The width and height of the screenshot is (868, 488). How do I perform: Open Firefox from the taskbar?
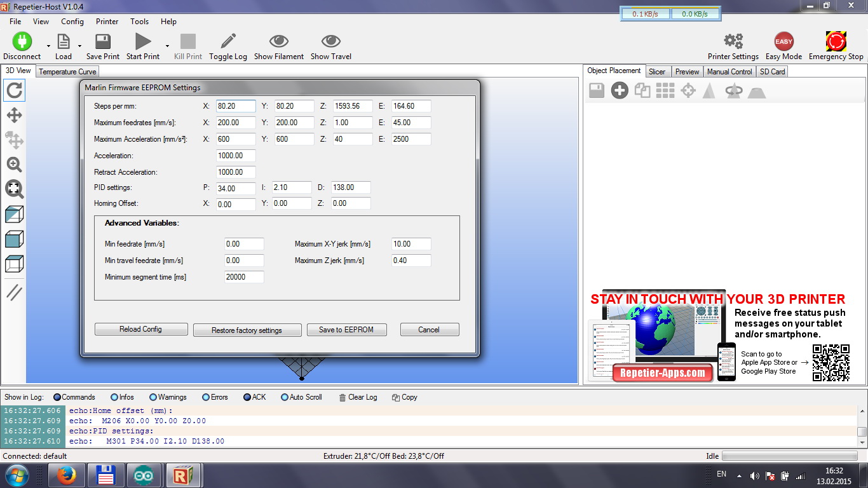coord(66,475)
